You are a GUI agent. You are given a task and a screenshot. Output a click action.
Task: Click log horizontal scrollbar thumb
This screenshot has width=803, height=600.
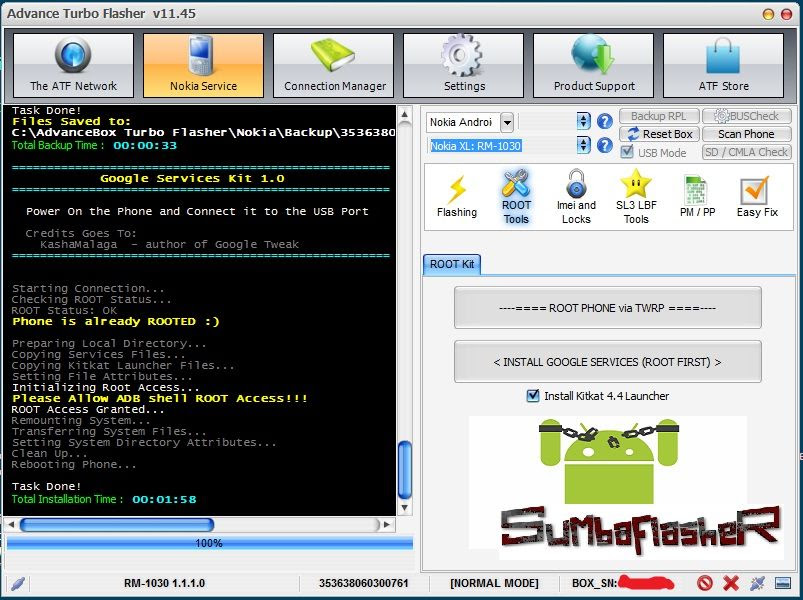pos(117,524)
